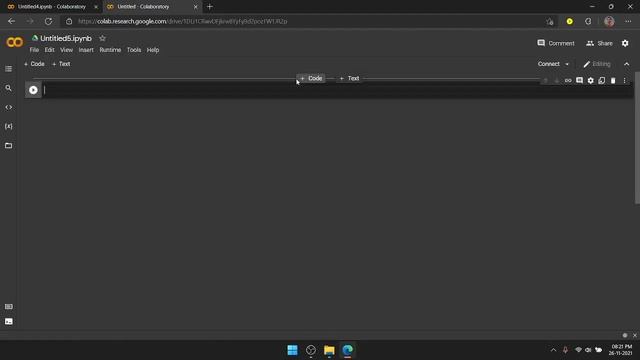Switch to Untitled4.ipynb Colaboratory tab
This screenshot has width=640, height=360.
(x=51, y=7)
